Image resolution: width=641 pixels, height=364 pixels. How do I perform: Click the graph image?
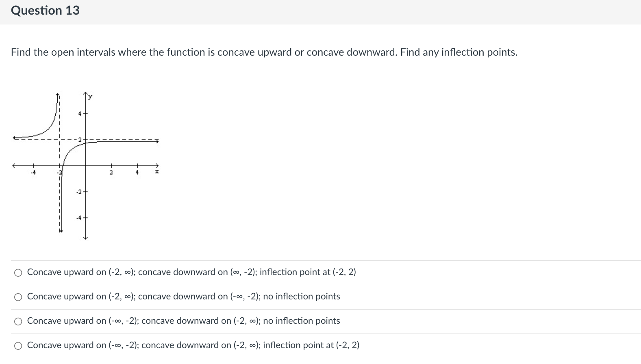tap(85, 162)
